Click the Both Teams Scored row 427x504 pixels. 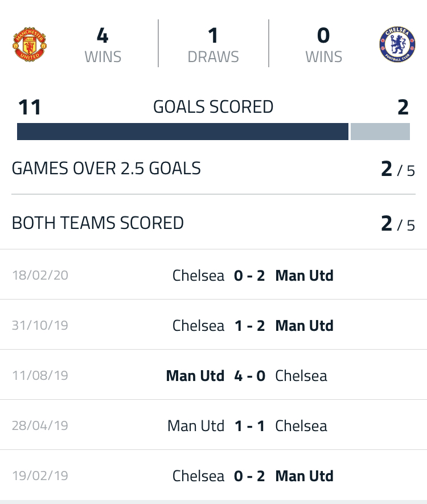click(213, 223)
